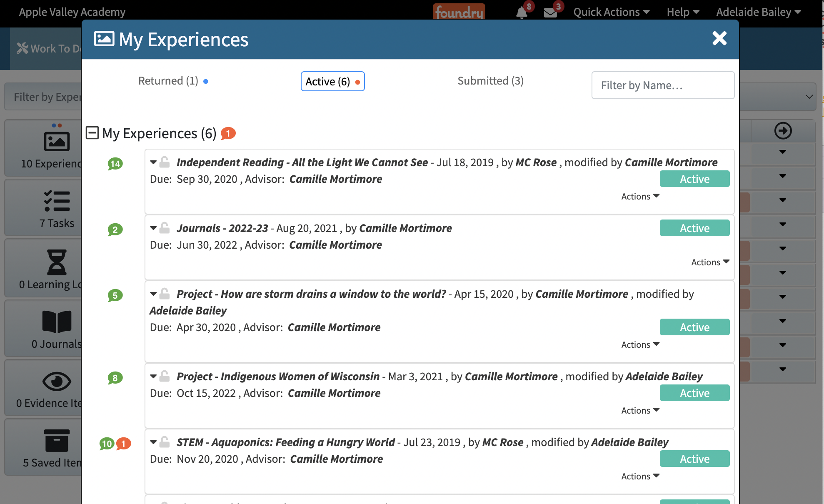Open the notifications bell icon
Image resolution: width=824 pixels, height=504 pixels.
coord(521,12)
